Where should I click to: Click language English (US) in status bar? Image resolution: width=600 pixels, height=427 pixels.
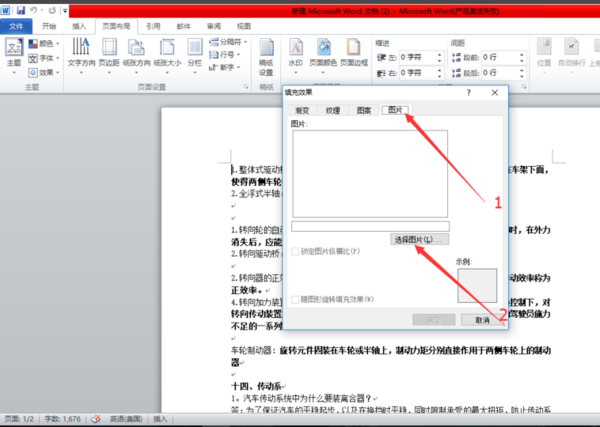126,419
